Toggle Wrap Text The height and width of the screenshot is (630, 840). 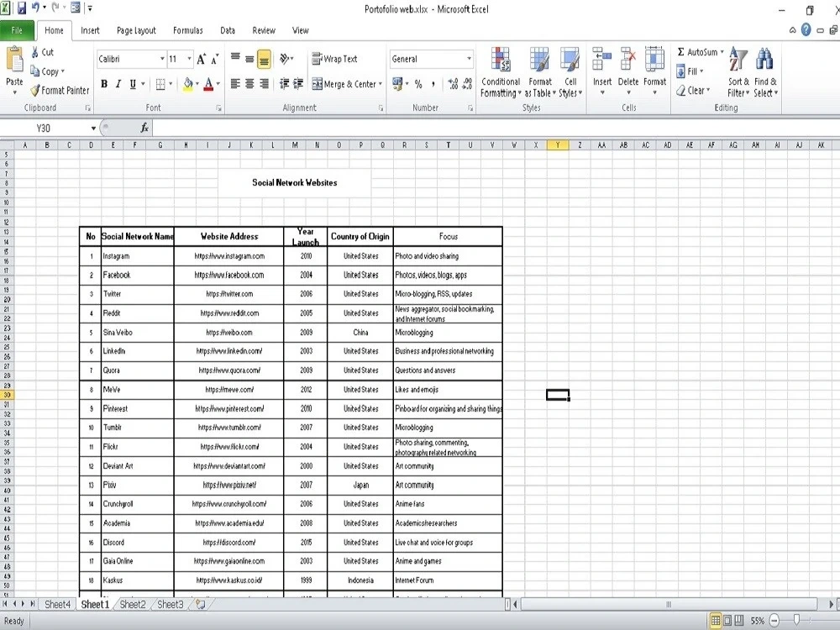point(335,59)
